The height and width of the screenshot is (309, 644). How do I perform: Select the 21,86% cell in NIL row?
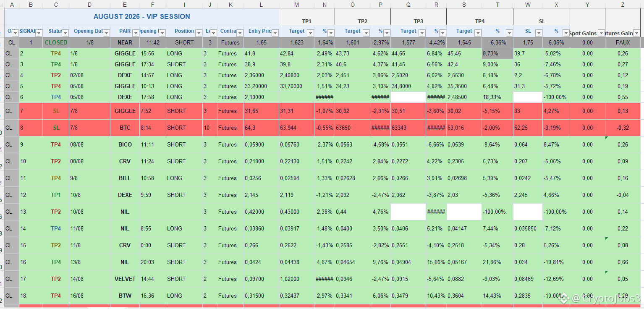coord(497,262)
